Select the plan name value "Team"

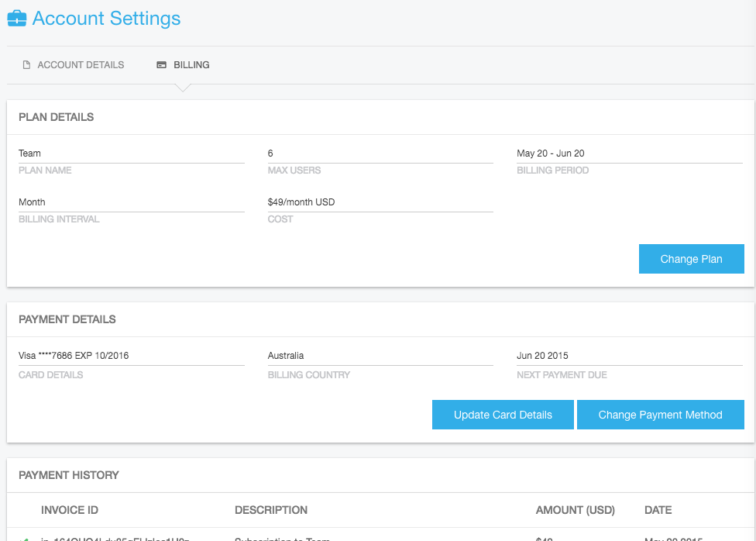[x=30, y=153]
